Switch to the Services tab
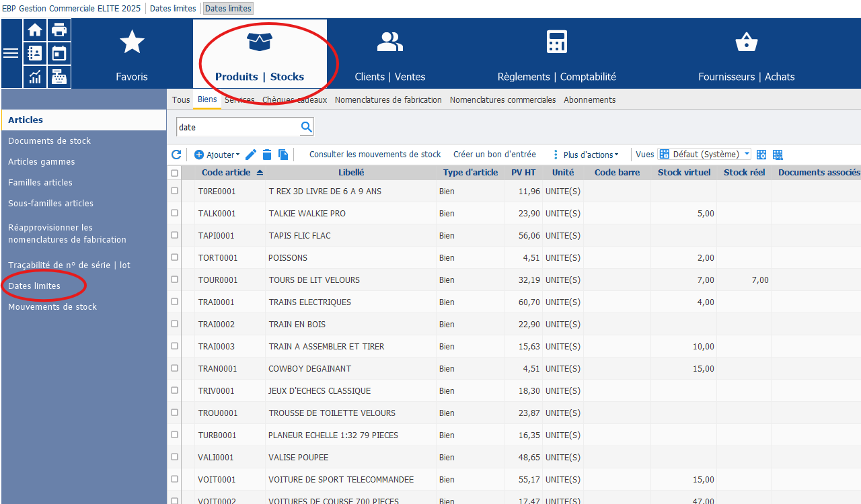 pos(239,99)
